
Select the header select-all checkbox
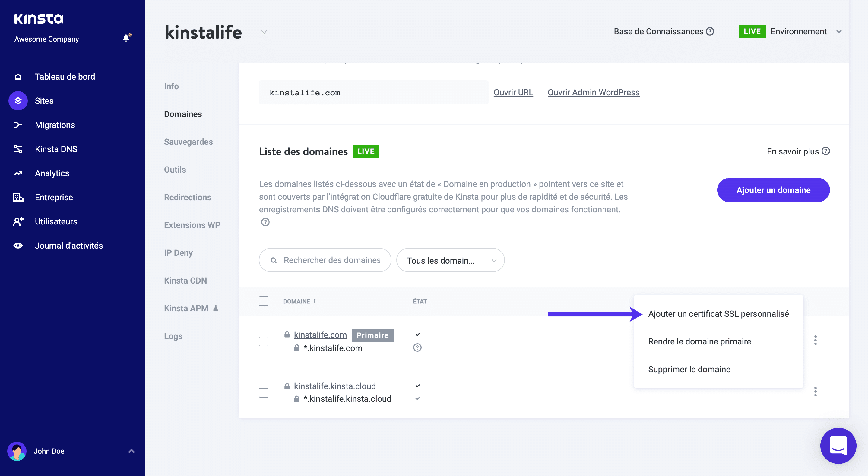(264, 301)
